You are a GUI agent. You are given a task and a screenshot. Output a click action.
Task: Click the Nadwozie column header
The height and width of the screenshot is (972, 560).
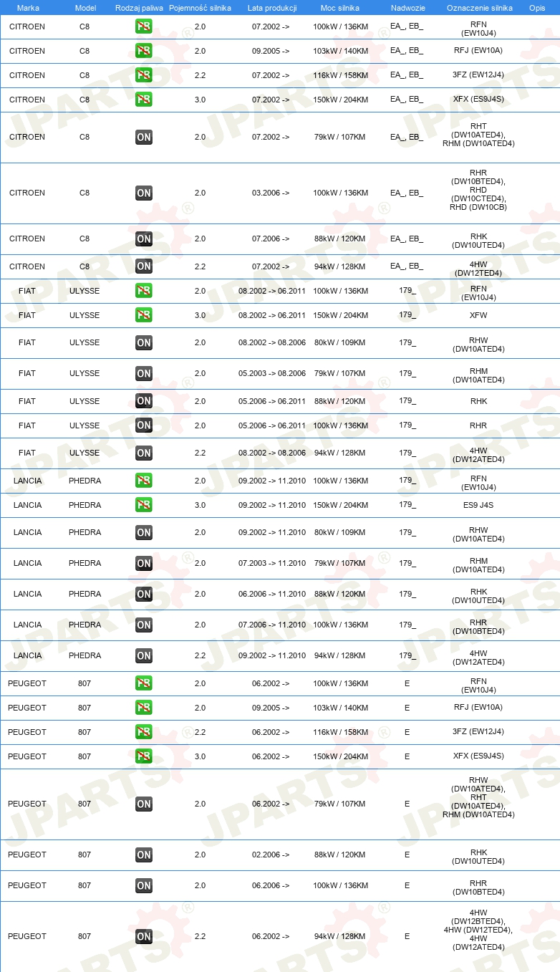coord(407,8)
